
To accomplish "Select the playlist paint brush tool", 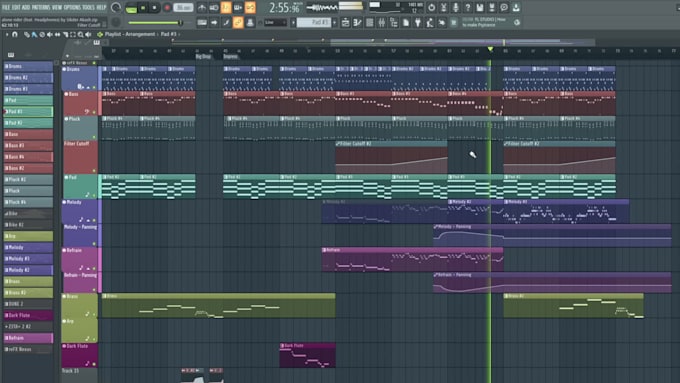I will [34, 35].
